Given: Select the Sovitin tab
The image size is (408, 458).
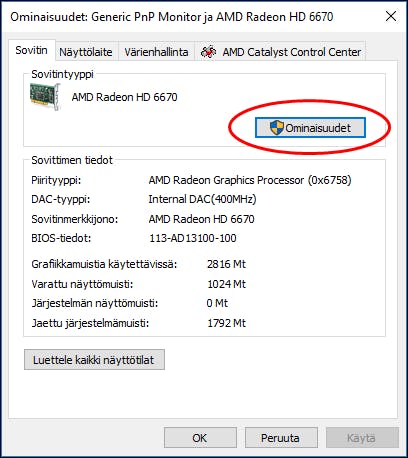Looking at the screenshot, I should click(x=31, y=50).
